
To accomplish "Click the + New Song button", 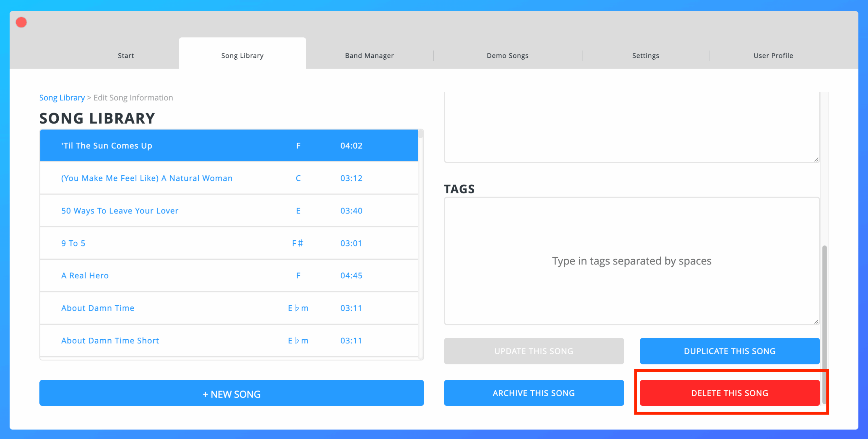I will (x=231, y=393).
